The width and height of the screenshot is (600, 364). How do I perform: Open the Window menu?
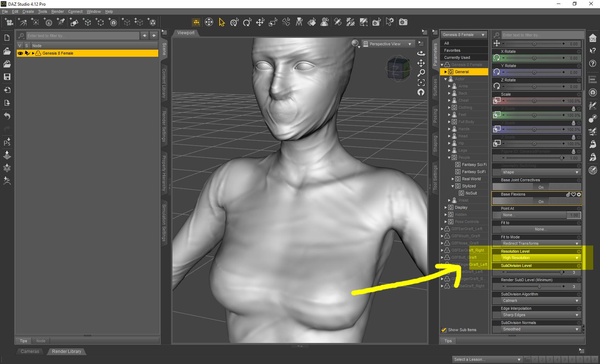[x=94, y=11]
